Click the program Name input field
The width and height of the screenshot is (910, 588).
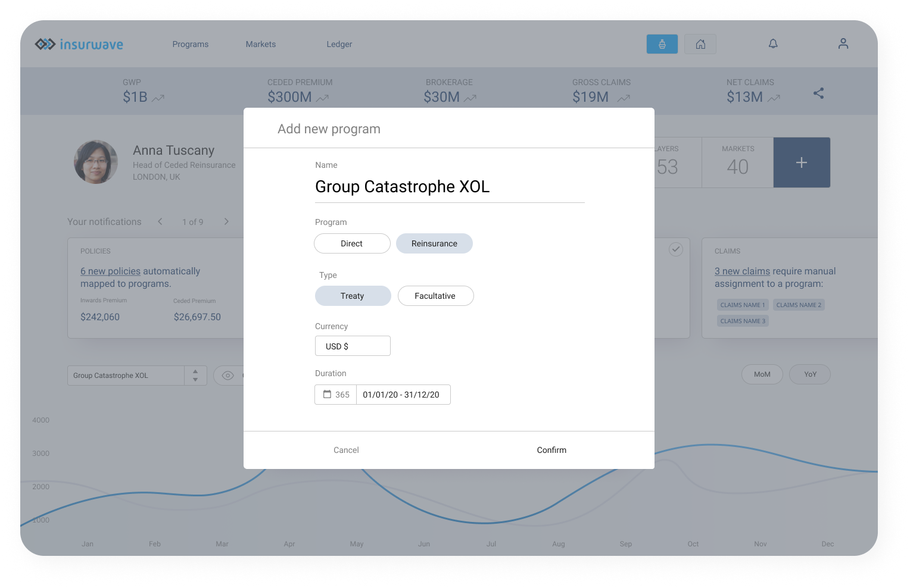[450, 187]
